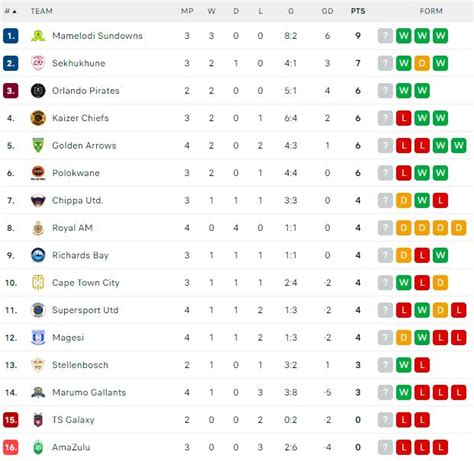Screen dimensions: 474x461
Task: Click the Kaizer Chiefs club crest
Action: [38, 118]
